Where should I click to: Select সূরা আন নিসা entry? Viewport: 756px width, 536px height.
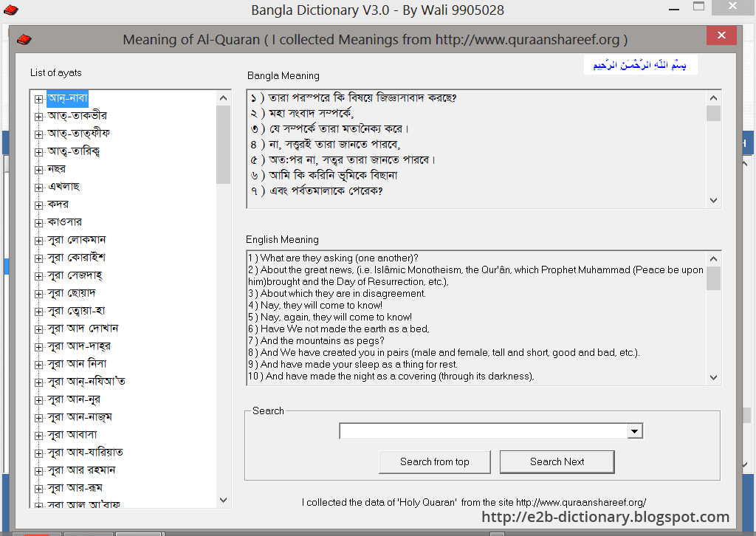(77, 364)
